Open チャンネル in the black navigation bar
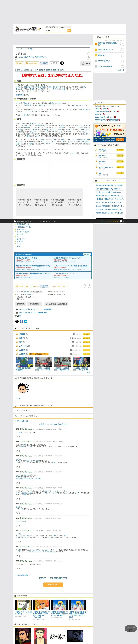The height and width of the screenshot is (644, 138). tap(33, 221)
